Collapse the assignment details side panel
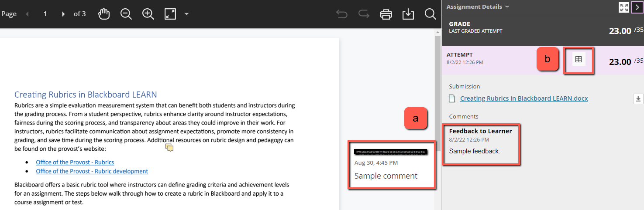 (x=637, y=7)
